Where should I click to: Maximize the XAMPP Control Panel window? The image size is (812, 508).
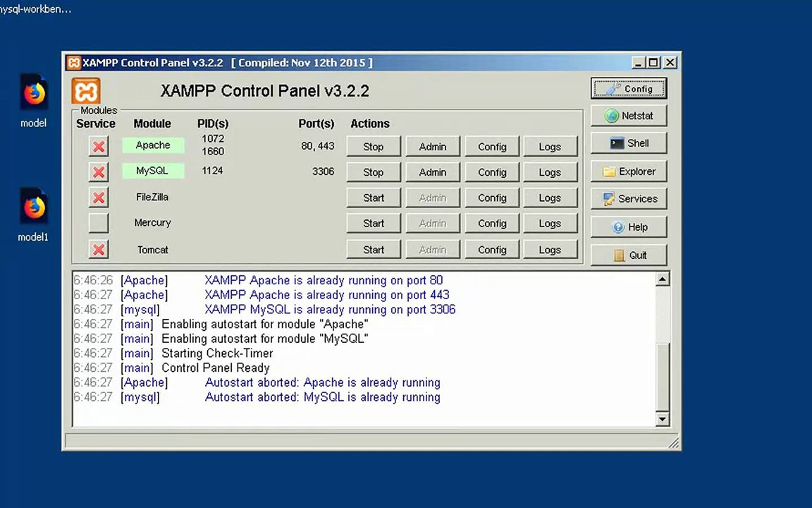click(x=654, y=63)
